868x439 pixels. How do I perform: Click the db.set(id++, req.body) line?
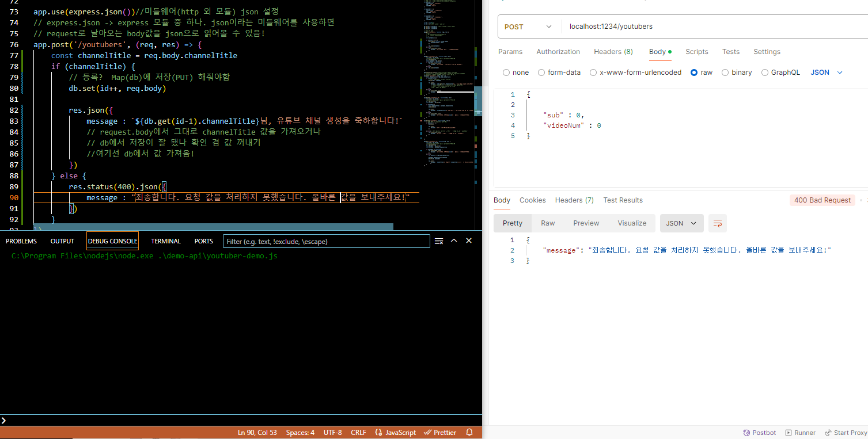coord(117,88)
